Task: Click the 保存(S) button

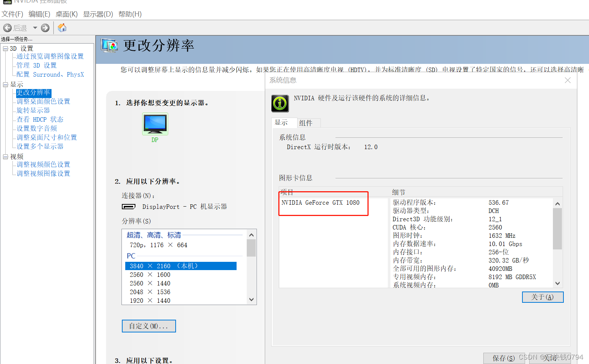Action: point(503,358)
